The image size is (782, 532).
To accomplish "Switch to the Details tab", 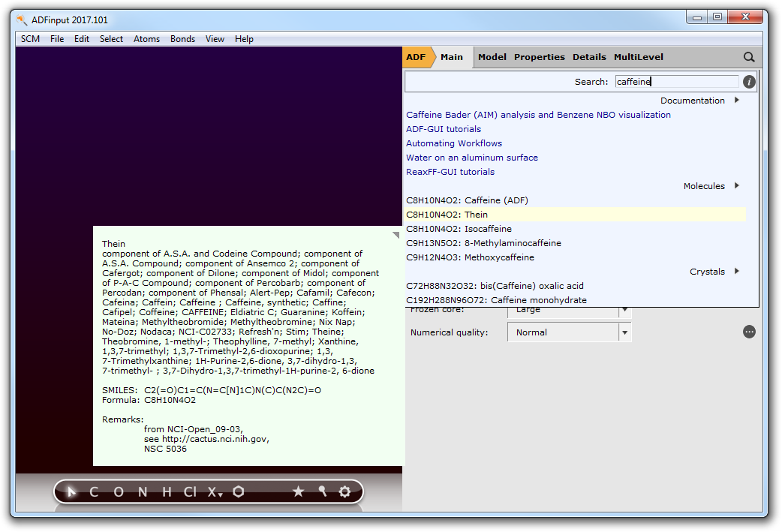I will click(x=589, y=57).
